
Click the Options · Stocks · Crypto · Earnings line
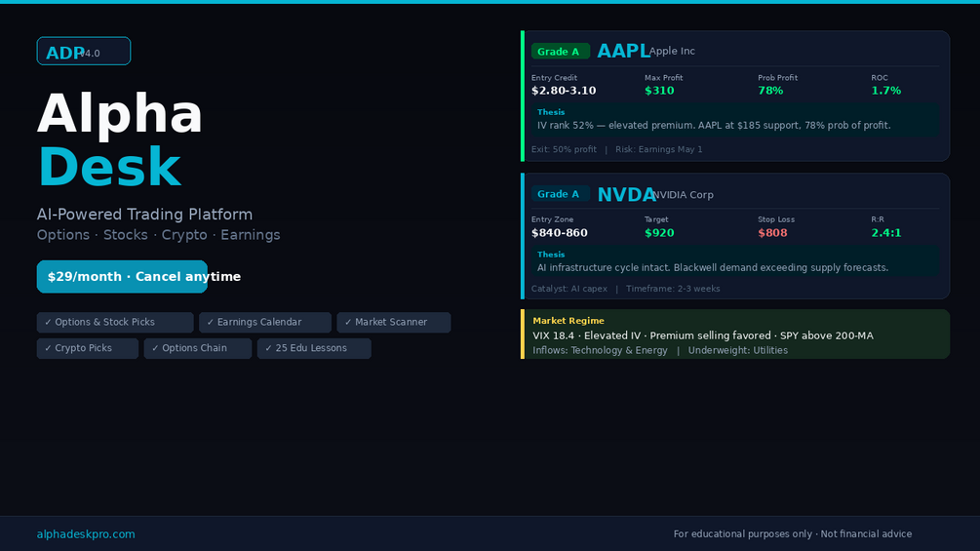[159, 235]
